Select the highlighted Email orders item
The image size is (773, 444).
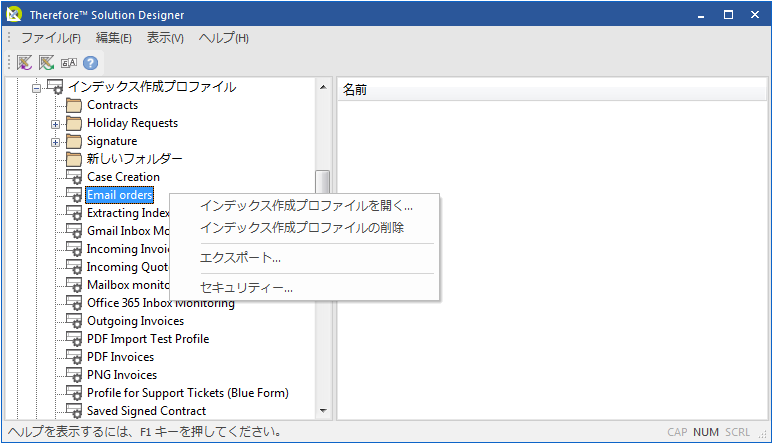tap(120, 195)
